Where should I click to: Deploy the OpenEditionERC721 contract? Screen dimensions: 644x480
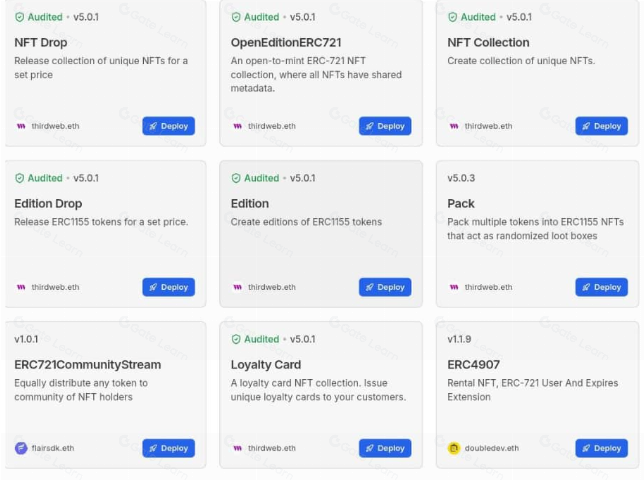click(385, 126)
